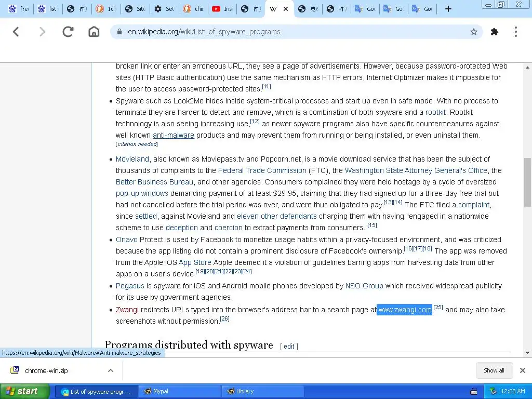Image resolution: width=532 pixels, height=399 pixels.
Task: Open the 'Pegasus' article link
Action: tap(130, 286)
